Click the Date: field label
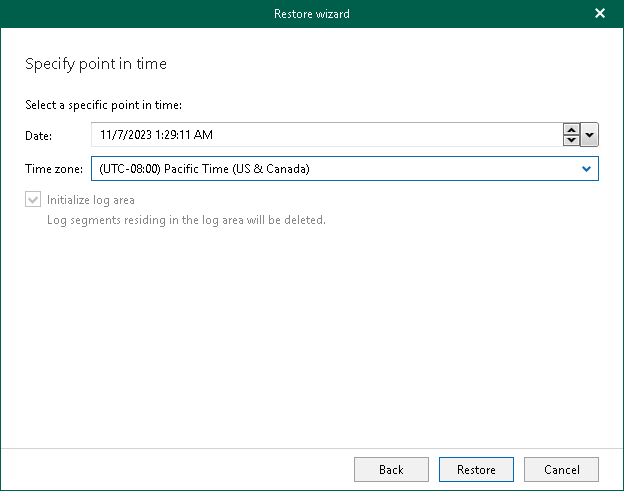 pyautogui.click(x=39, y=135)
